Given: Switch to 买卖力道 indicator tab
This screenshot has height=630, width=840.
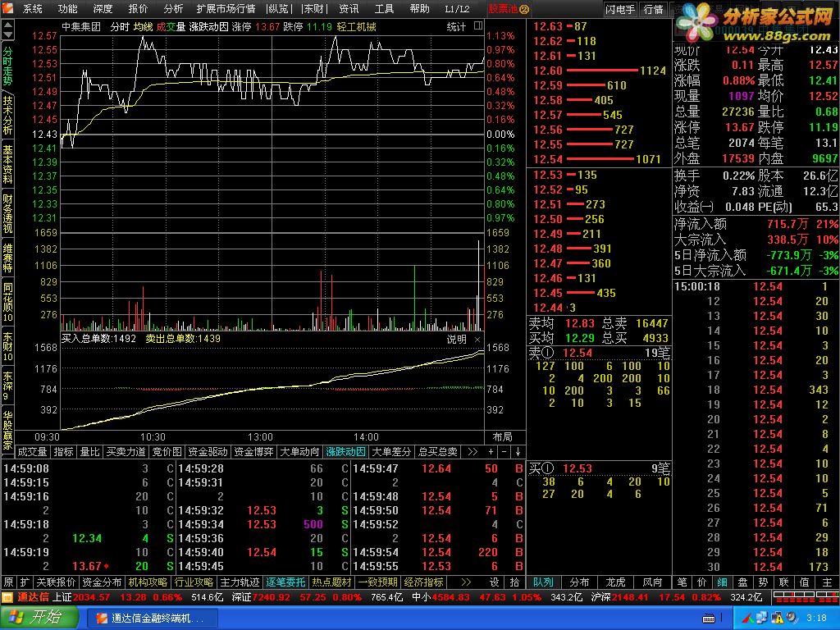Looking at the screenshot, I should tap(126, 452).
